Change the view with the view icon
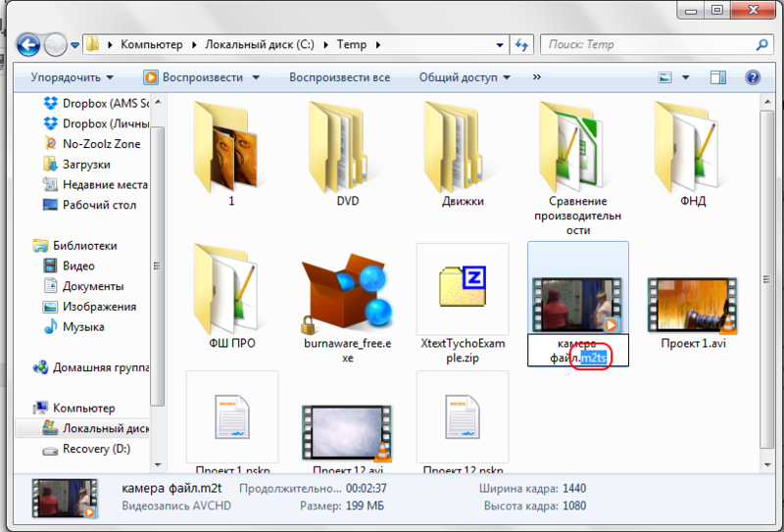The height and width of the screenshot is (532, 784). [x=665, y=77]
